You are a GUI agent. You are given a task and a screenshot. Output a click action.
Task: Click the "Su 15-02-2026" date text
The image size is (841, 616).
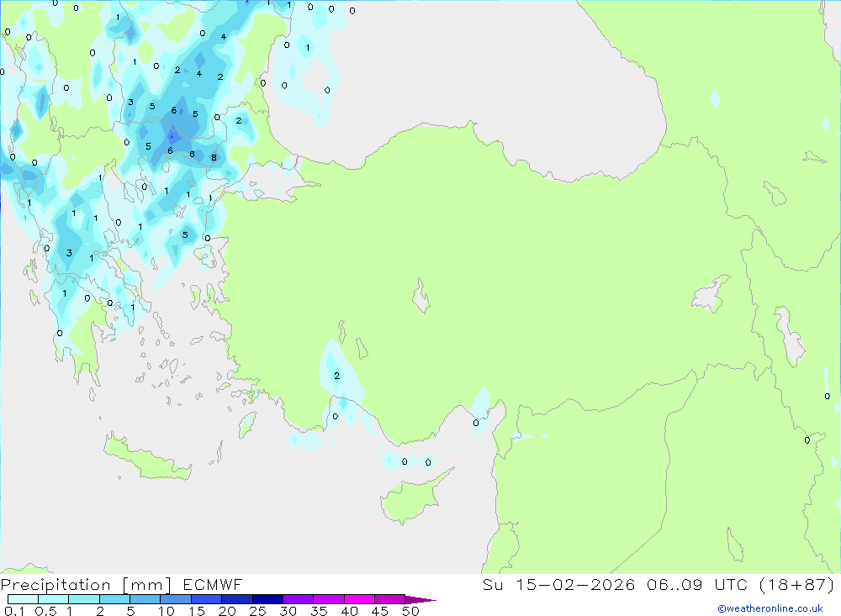pos(558,584)
